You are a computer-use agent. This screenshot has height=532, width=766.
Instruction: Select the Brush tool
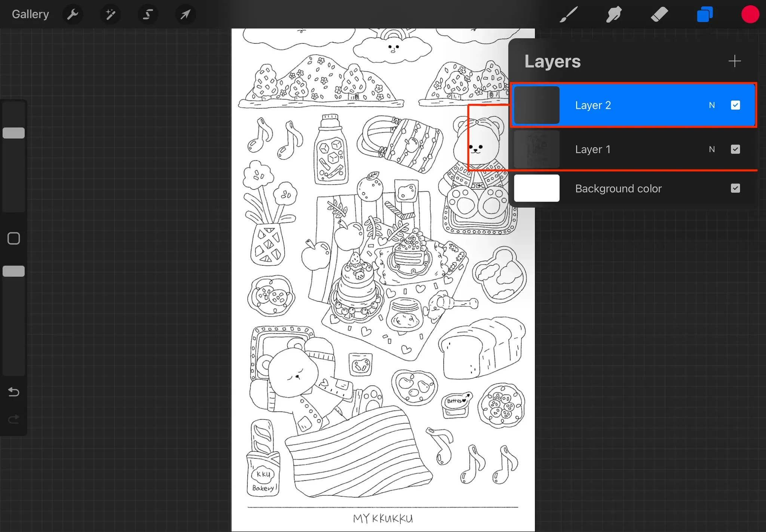click(569, 15)
